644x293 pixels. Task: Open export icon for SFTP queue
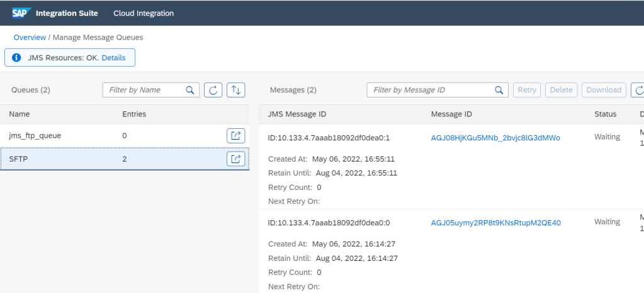(x=235, y=159)
